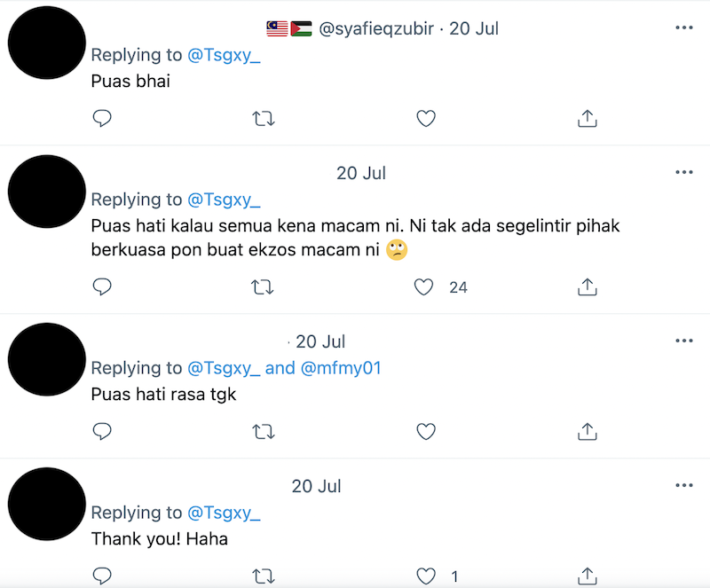Open the @syafieqzubir profile handle

379,28
